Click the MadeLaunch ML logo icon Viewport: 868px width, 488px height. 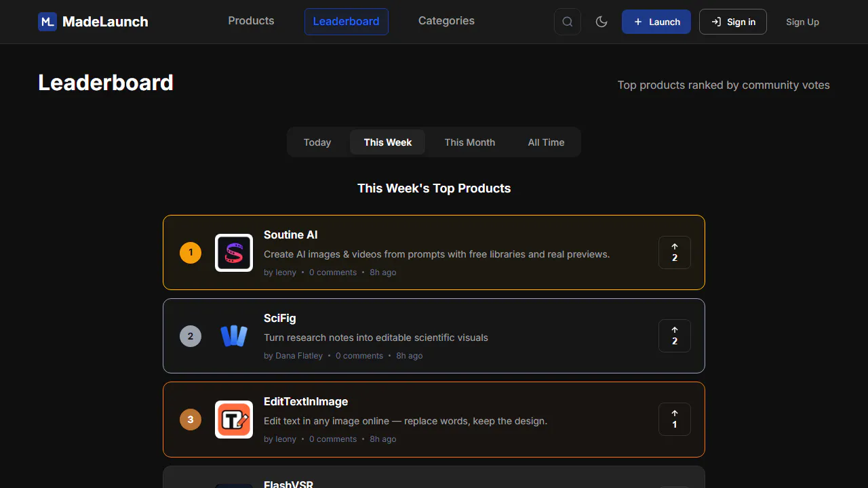pos(47,22)
